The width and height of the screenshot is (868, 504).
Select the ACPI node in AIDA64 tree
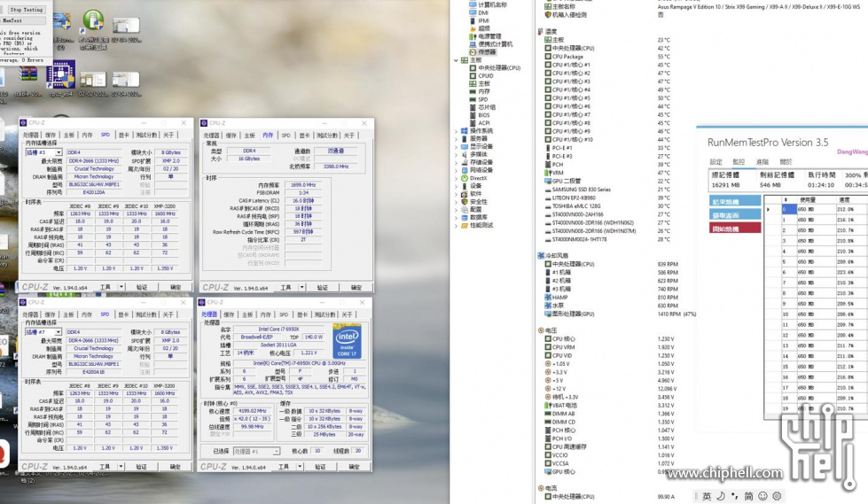480,123
